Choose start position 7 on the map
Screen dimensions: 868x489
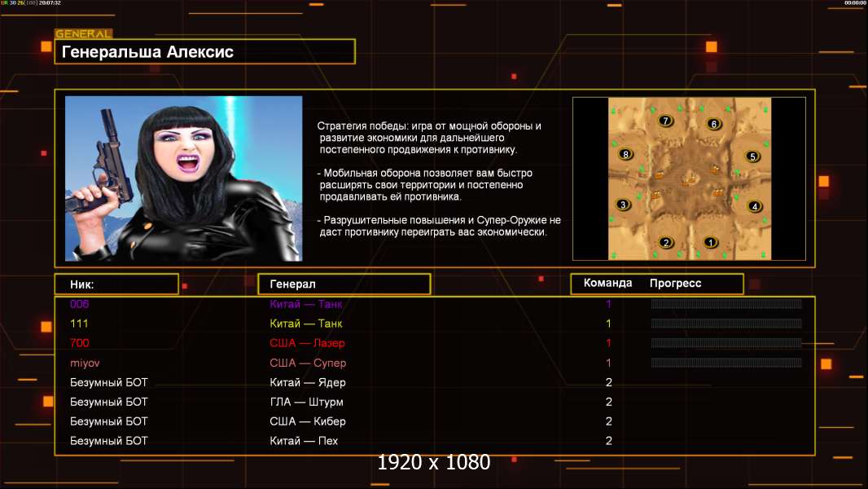tap(666, 121)
